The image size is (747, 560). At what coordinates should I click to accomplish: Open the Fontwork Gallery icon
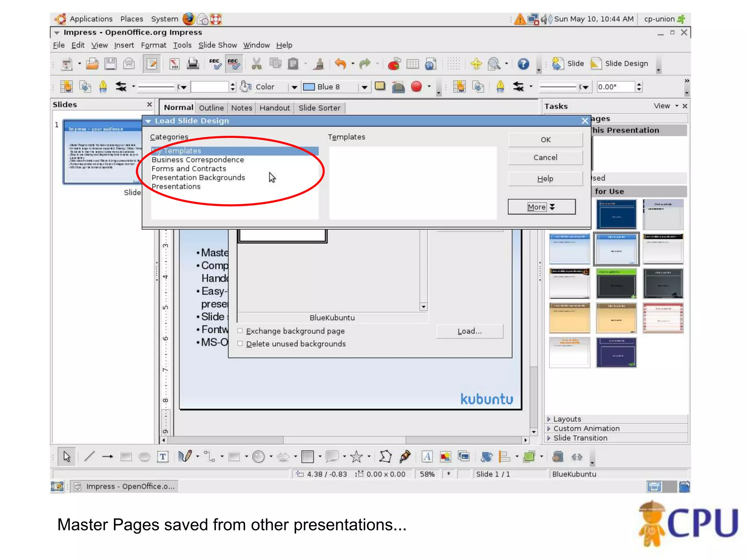(427, 456)
